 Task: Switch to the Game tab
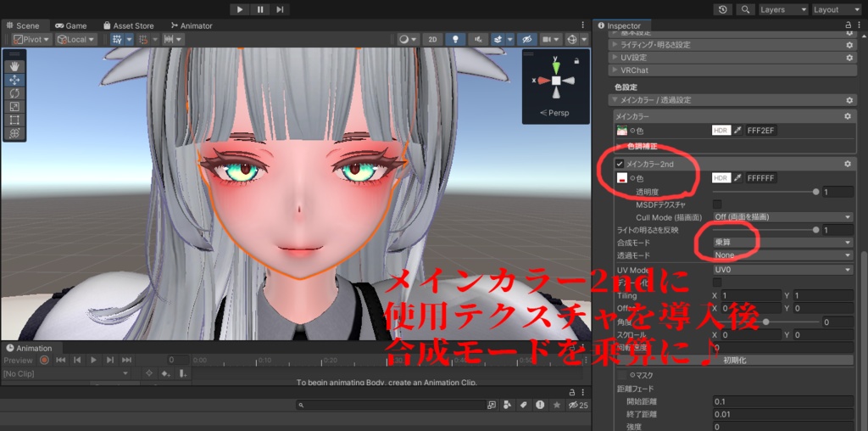click(71, 25)
